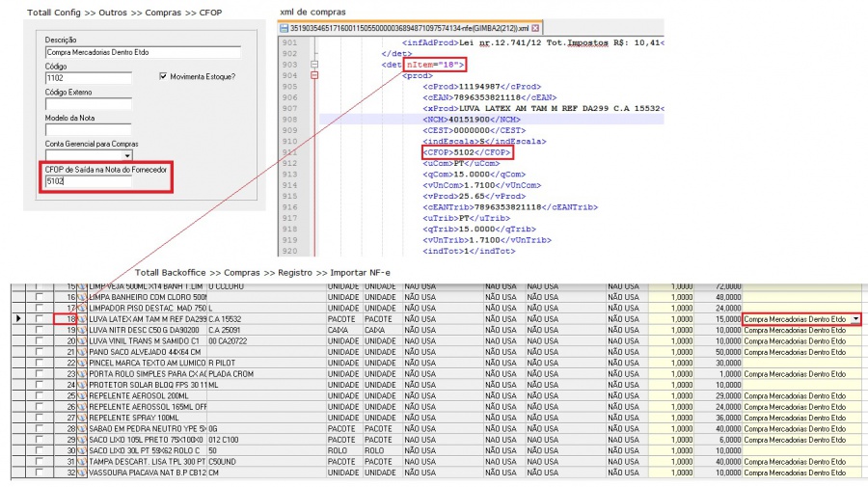This screenshot has width=868, height=487.
Task: Click the icon next to LUVA NITR DESC
Action: tap(82, 329)
